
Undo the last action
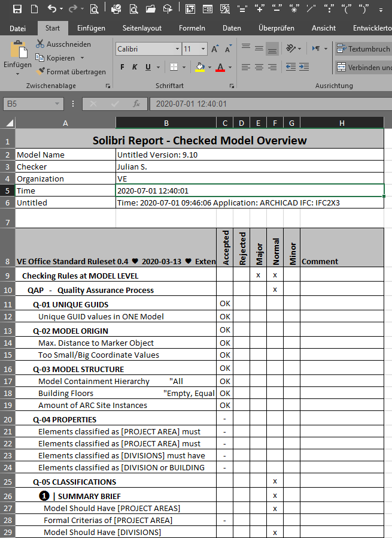[x=52, y=9]
